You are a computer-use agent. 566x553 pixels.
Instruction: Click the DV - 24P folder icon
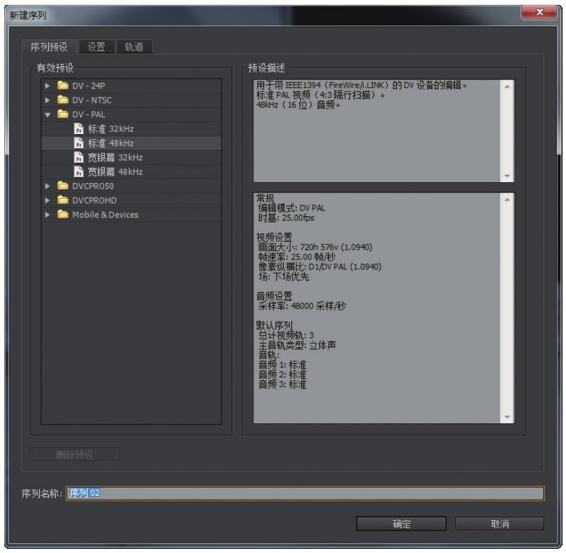(x=62, y=86)
